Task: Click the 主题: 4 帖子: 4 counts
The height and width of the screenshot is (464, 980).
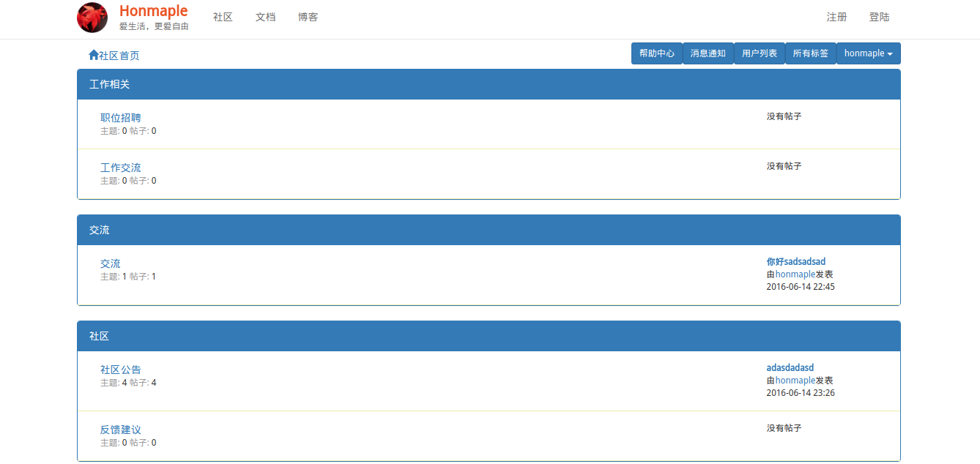Action: pyautogui.click(x=128, y=383)
